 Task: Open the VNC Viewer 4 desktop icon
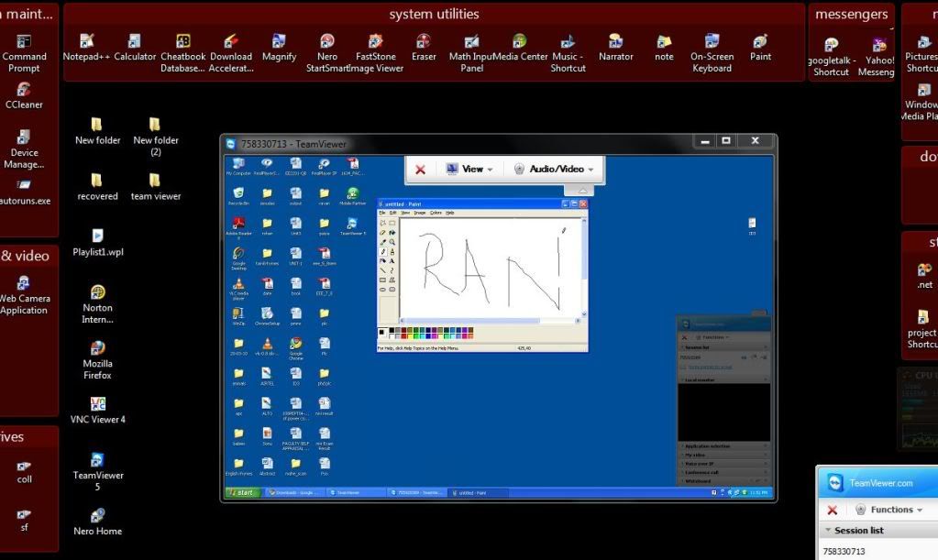[97, 404]
